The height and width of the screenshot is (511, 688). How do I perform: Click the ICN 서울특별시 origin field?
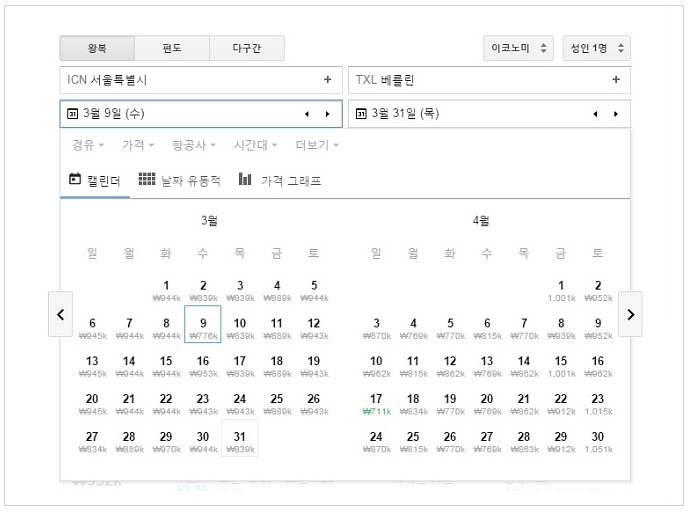pyautogui.click(x=201, y=80)
